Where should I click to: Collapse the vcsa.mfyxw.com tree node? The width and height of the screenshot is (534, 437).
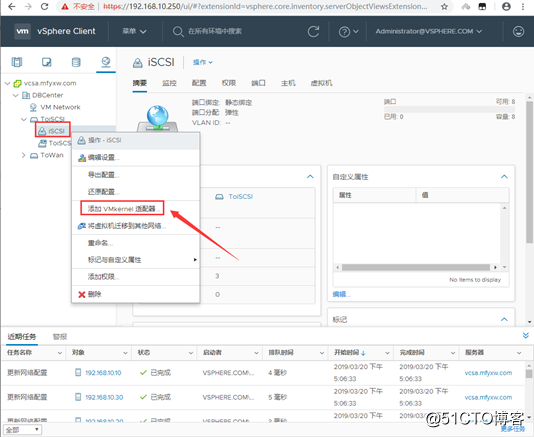(7, 83)
